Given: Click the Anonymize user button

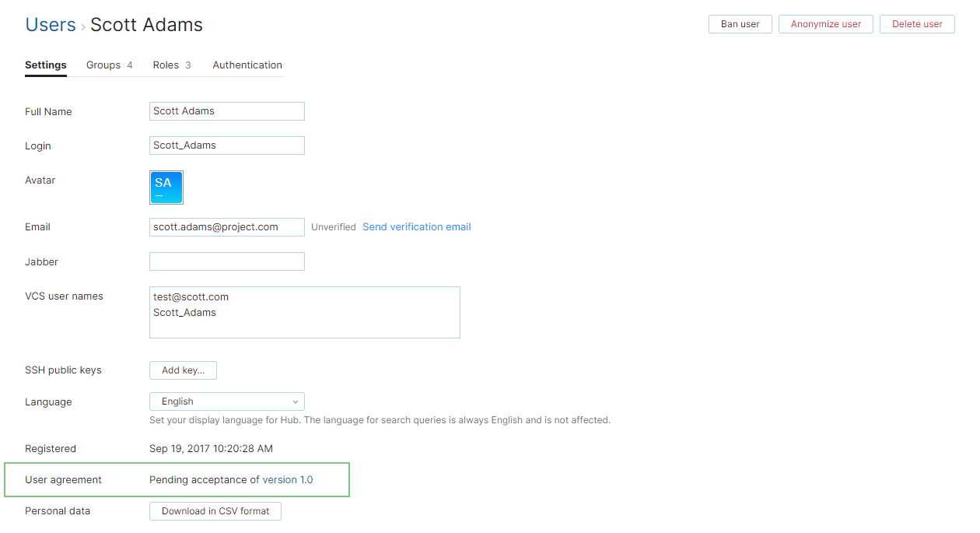Looking at the screenshot, I should [x=825, y=24].
